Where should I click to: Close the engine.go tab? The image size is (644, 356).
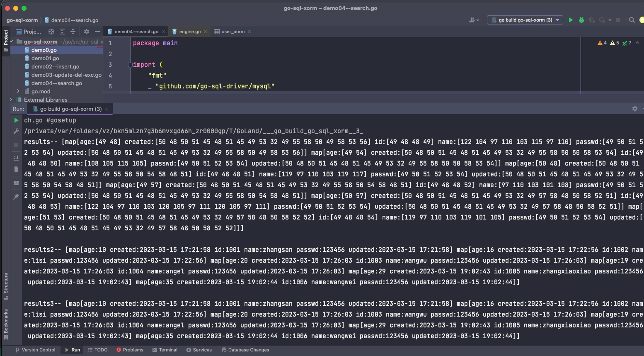pyautogui.click(x=206, y=32)
